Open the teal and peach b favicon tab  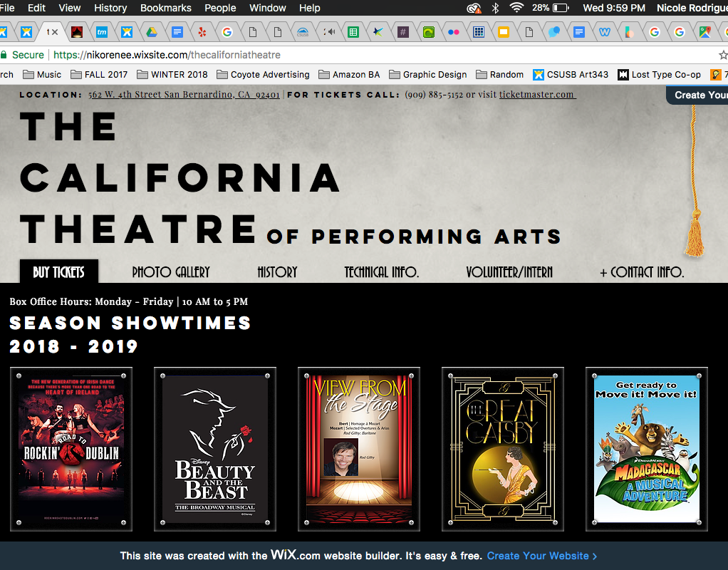tap(629, 32)
